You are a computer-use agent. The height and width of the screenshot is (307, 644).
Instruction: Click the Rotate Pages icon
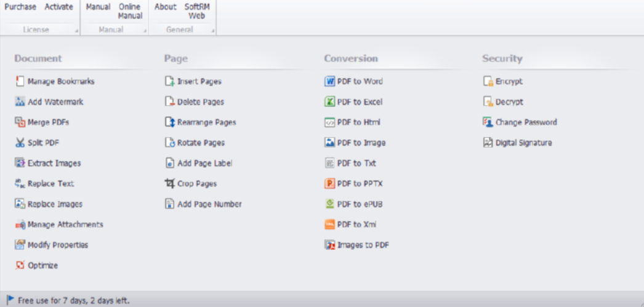point(170,143)
